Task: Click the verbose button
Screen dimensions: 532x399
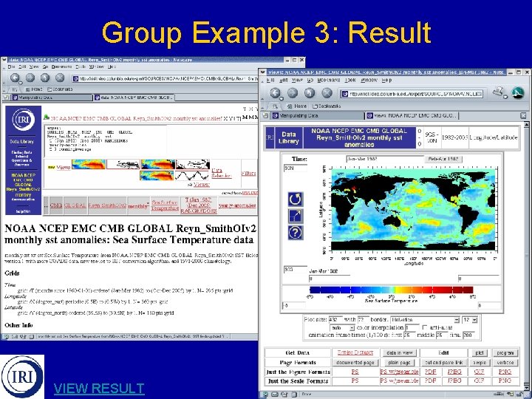Action: 505,362
